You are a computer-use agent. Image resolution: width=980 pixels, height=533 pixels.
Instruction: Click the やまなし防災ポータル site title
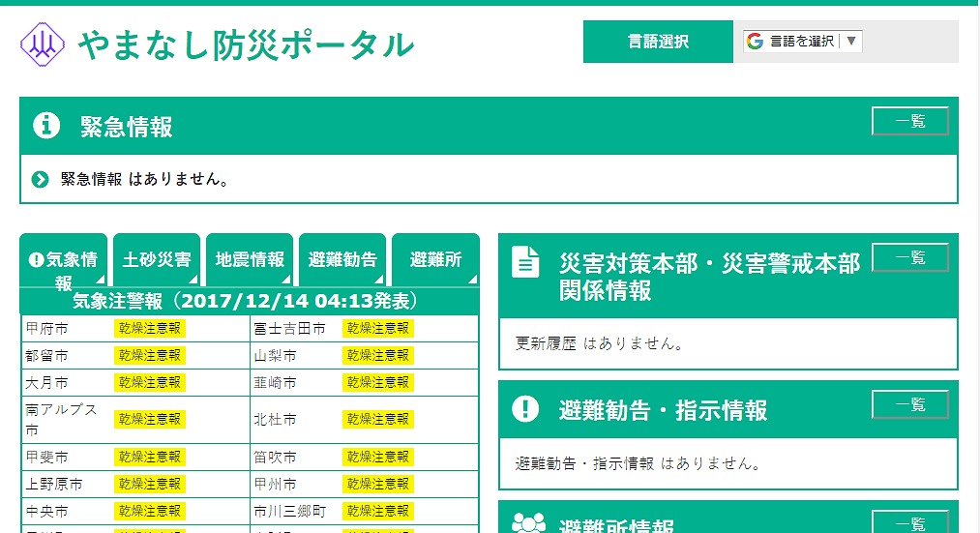coord(246,44)
